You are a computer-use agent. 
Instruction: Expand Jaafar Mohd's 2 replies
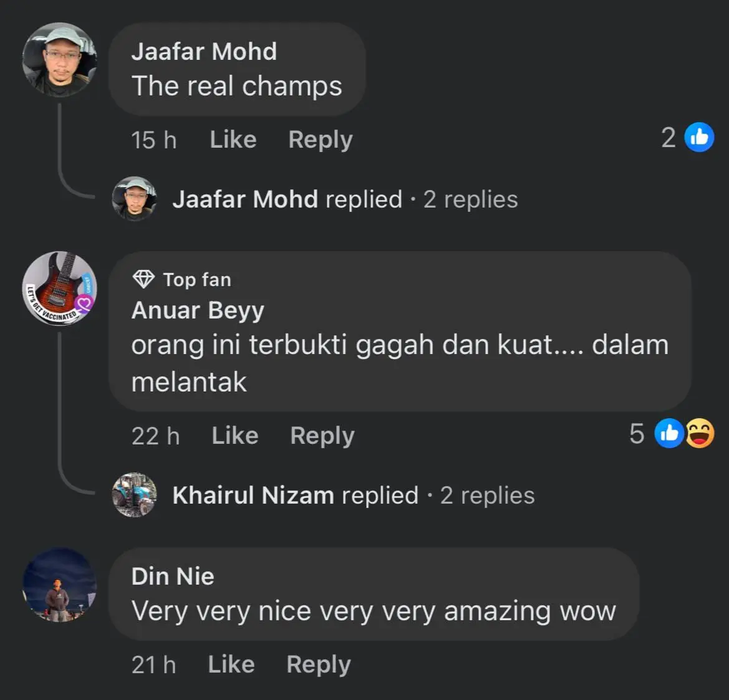(470, 199)
